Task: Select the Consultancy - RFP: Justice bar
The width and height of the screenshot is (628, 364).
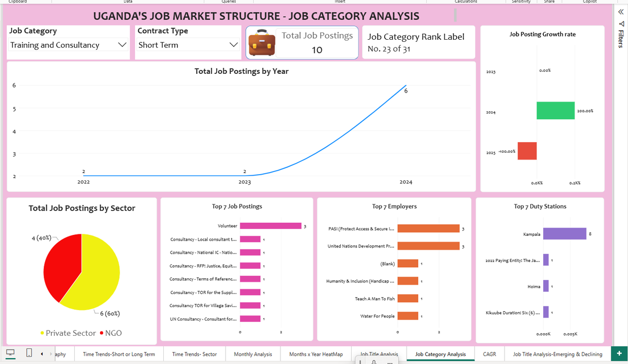Action: (x=250, y=266)
